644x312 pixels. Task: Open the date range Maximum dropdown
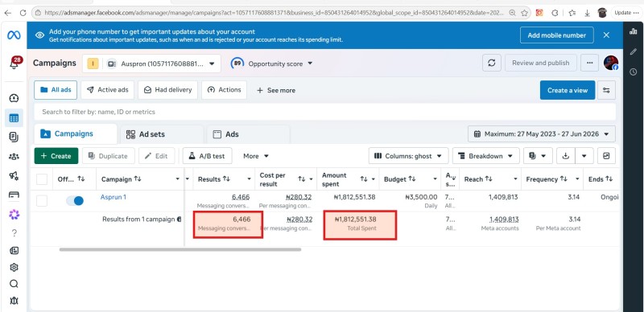coord(541,133)
